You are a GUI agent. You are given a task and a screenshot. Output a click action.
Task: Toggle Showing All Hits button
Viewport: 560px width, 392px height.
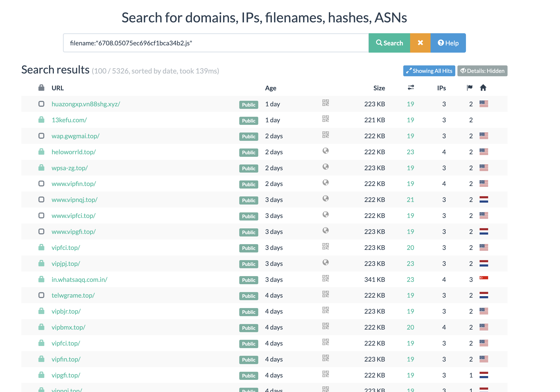click(x=429, y=71)
